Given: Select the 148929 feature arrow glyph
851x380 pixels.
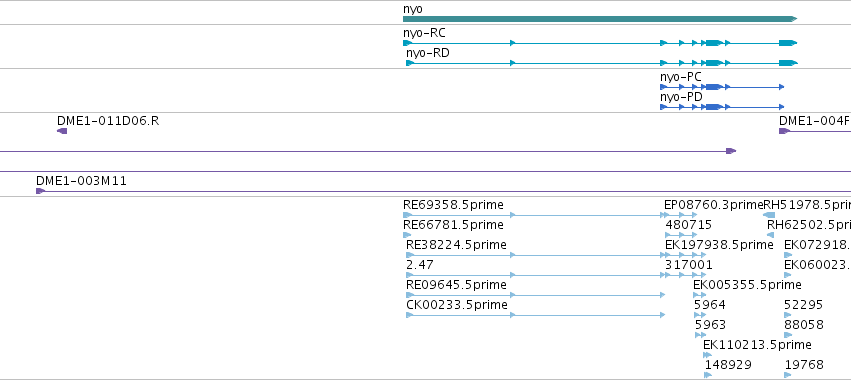Looking at the screenshot, I should pyautogui.click(x=708, y=375).
